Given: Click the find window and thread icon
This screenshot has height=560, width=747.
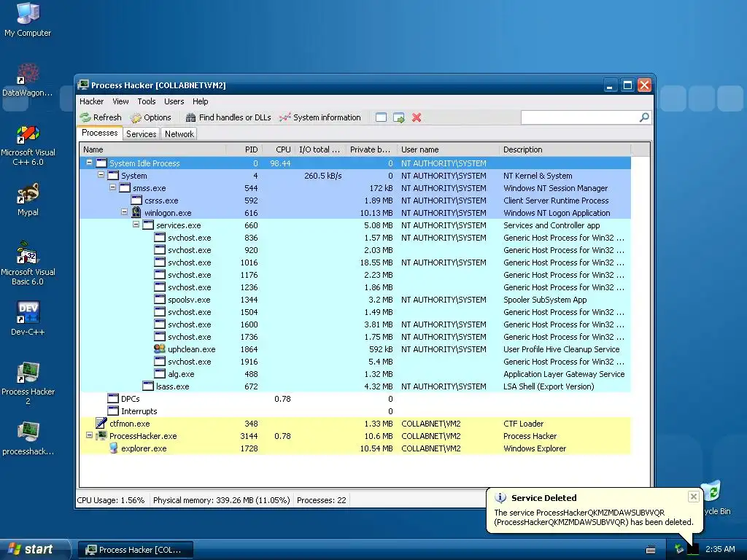Looking at the screenshot, I should (399, 117).
